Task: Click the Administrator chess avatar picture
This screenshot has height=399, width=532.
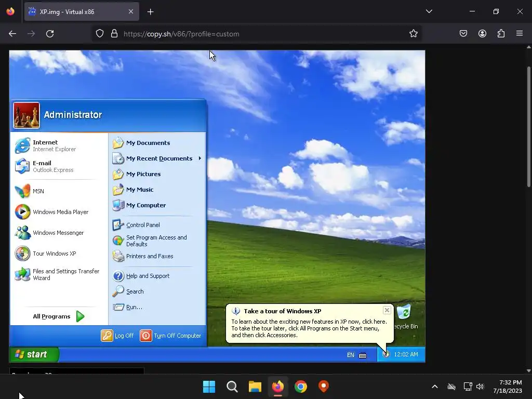Action: coord(26,115)
